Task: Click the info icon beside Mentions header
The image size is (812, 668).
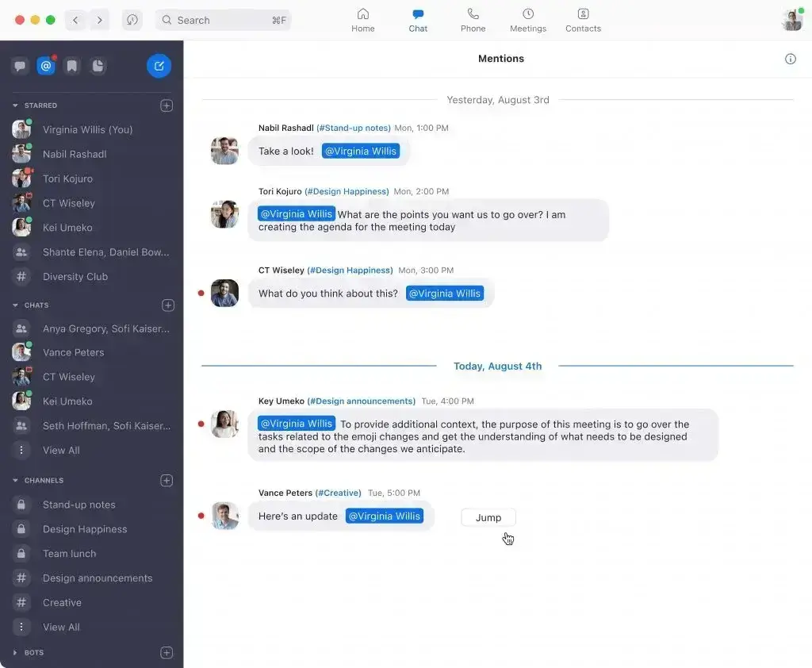Action: 790,59
